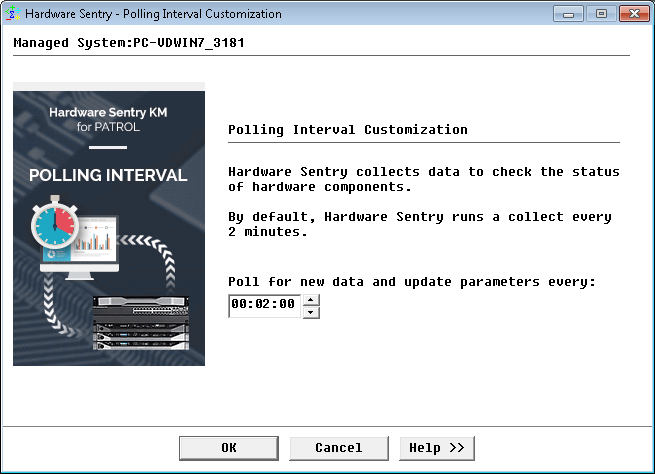Click the '2 minutes.' default text

point(268,232)
